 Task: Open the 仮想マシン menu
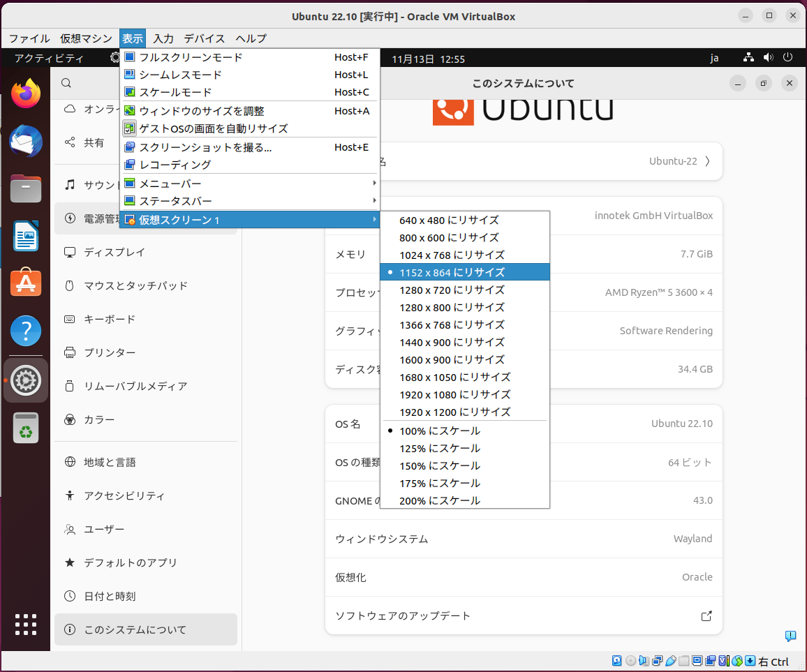(86, 38)
